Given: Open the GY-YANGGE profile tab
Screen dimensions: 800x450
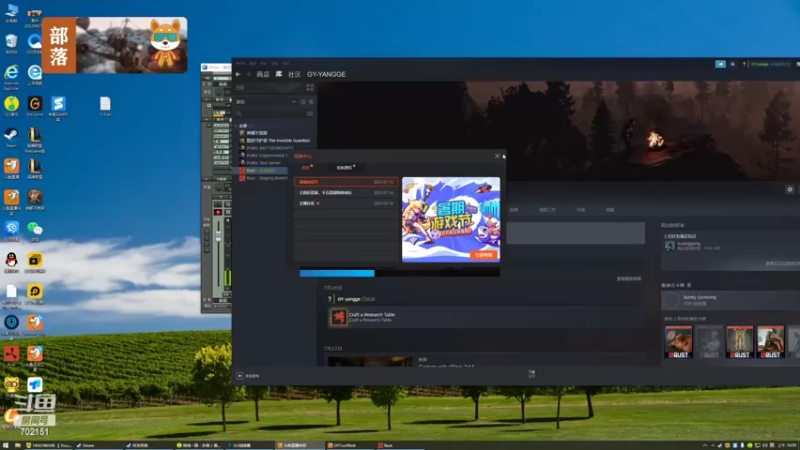Looking at the screenshot, I should click(x=326, y=74).
